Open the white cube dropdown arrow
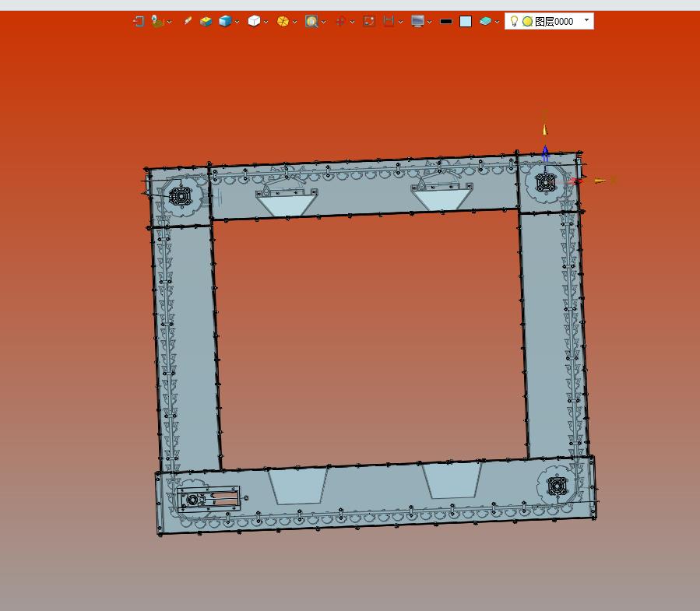The height and width of the screenshot is (611, 700). 266,22
